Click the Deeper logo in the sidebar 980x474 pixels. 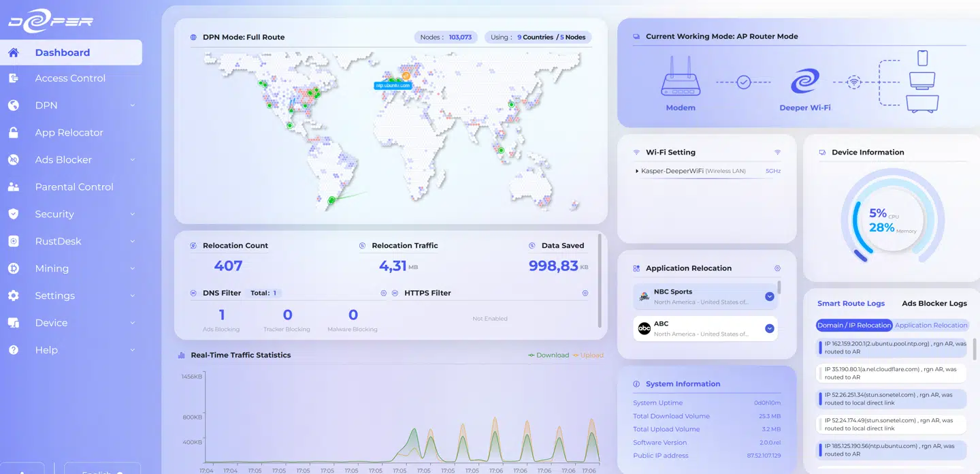coord(50,21)
